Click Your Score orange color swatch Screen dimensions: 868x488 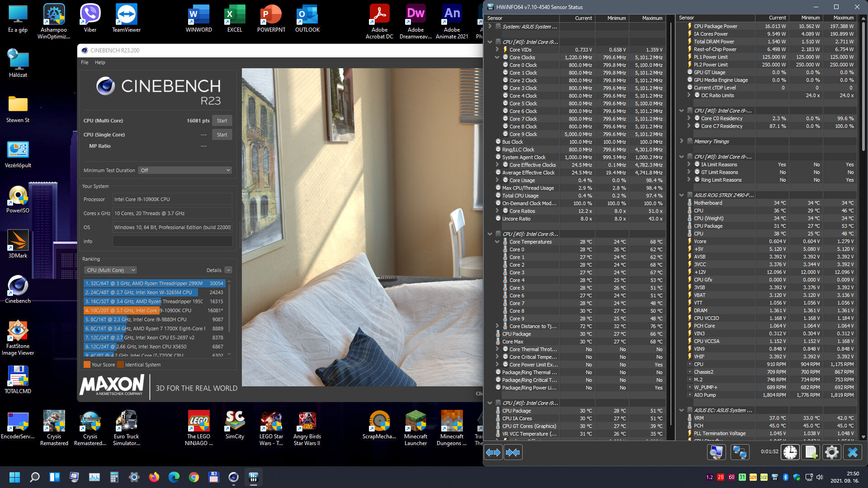click(x=87, y=365)
